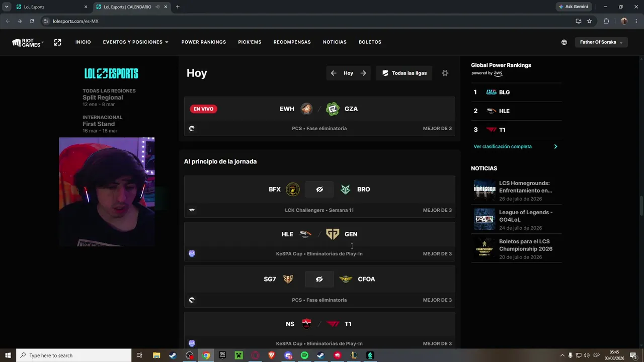644x362 pixels.
Task: Show hidden system tray icons
Action: click(562, 355)
